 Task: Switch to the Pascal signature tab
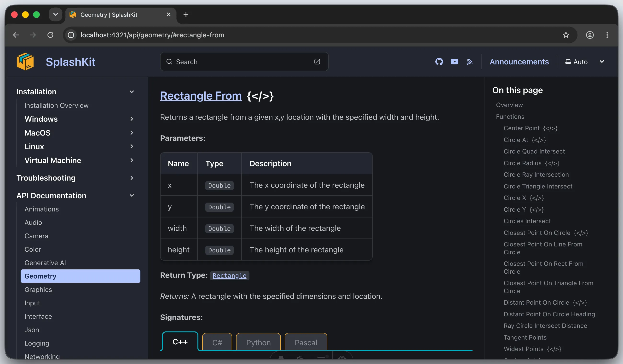pos(306,342)
